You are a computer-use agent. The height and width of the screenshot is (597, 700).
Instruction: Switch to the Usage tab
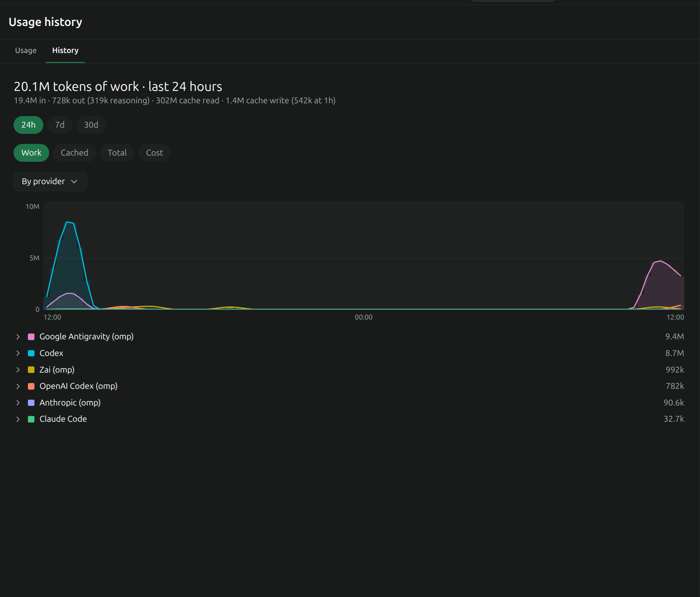point(26,51)
